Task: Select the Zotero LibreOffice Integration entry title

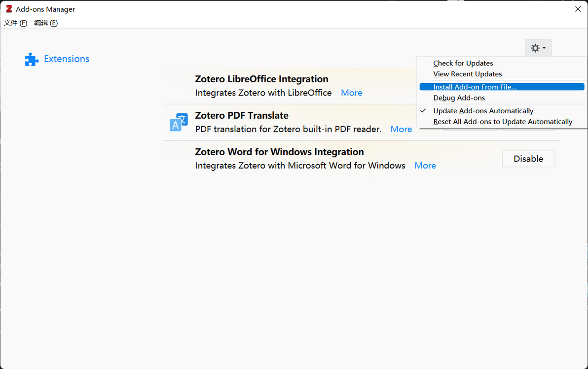Action: click(x=261, y=79)
